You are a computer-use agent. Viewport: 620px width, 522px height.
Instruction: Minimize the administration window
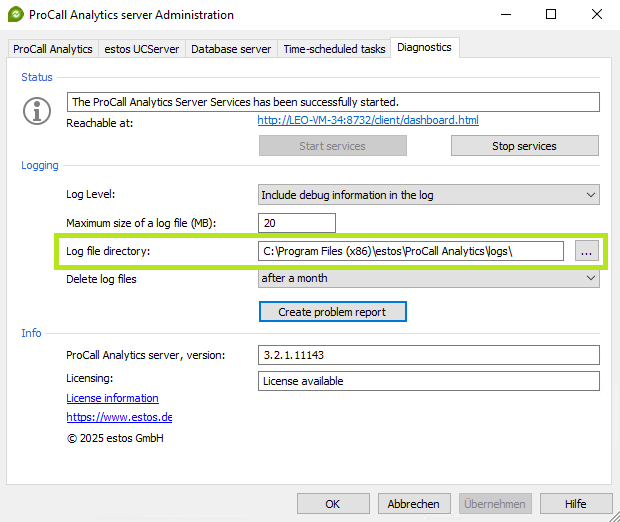click(505, 15)
